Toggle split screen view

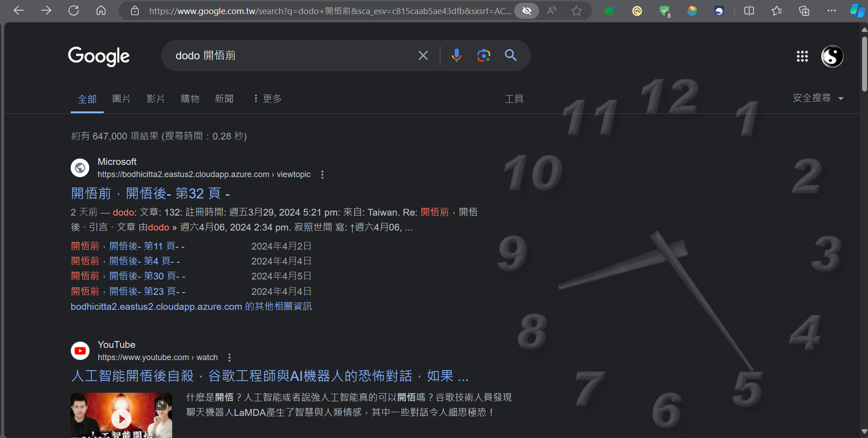[x=749, y=10]
